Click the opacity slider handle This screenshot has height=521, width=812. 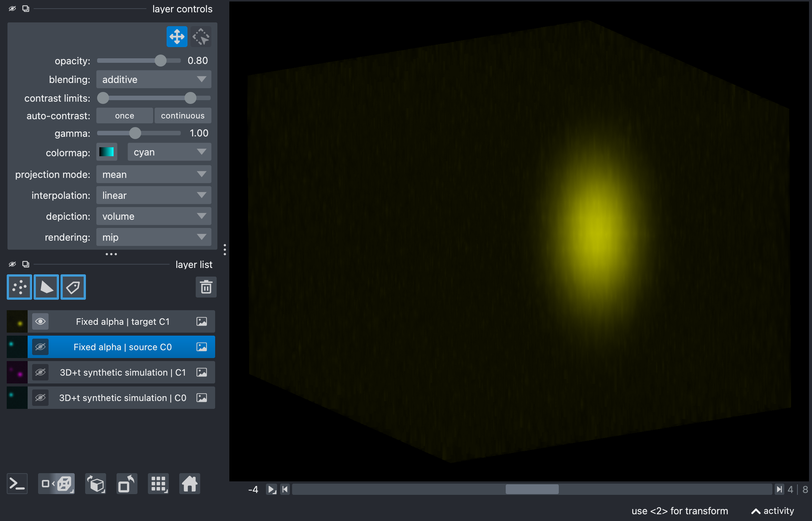[x=161, y=61]
